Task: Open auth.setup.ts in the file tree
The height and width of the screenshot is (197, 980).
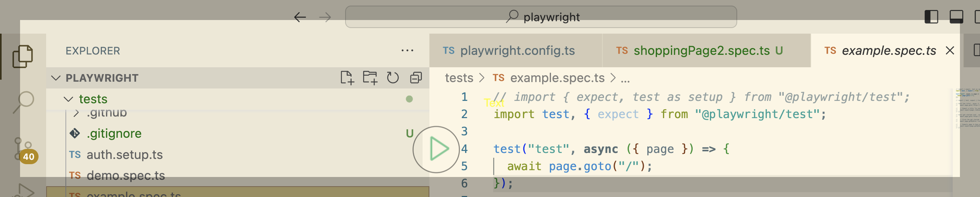Action: pyautogui.click(x=124, y=155)
